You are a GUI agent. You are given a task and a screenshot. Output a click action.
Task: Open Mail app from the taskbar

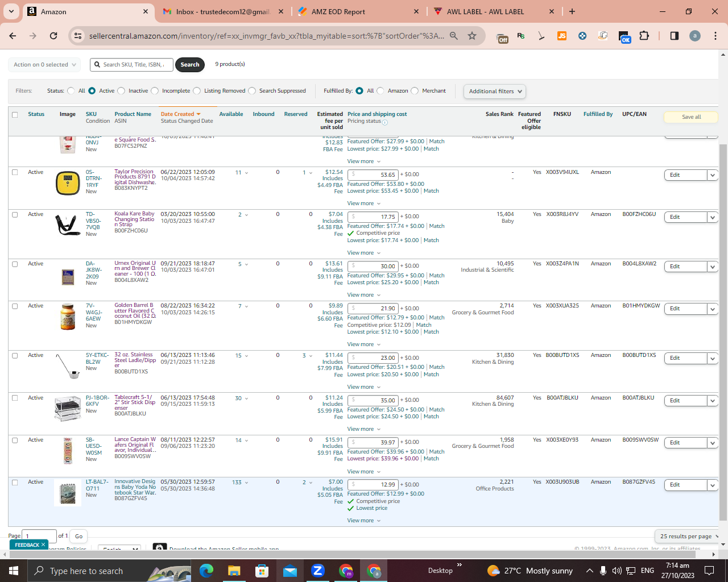(x=290, y=571)
